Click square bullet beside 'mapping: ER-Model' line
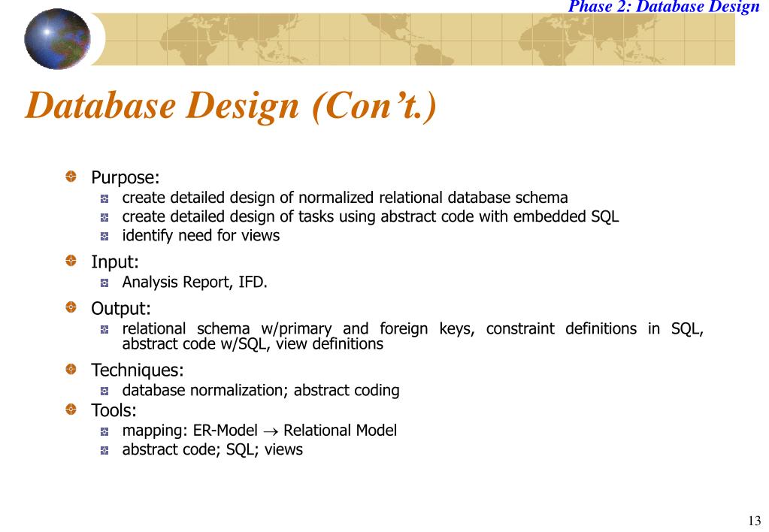Screen dimensions: 769x532 [104, 431]
